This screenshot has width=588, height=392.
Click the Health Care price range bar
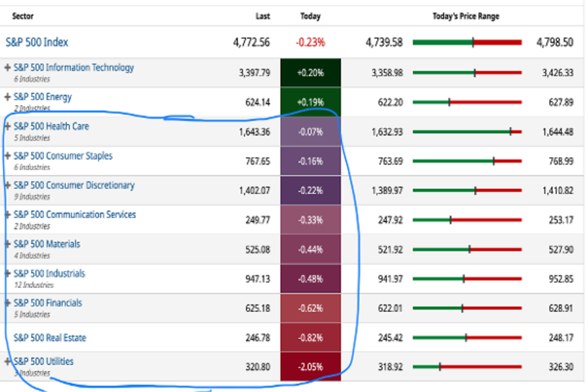pyautogui.click(x=467, y=132)
